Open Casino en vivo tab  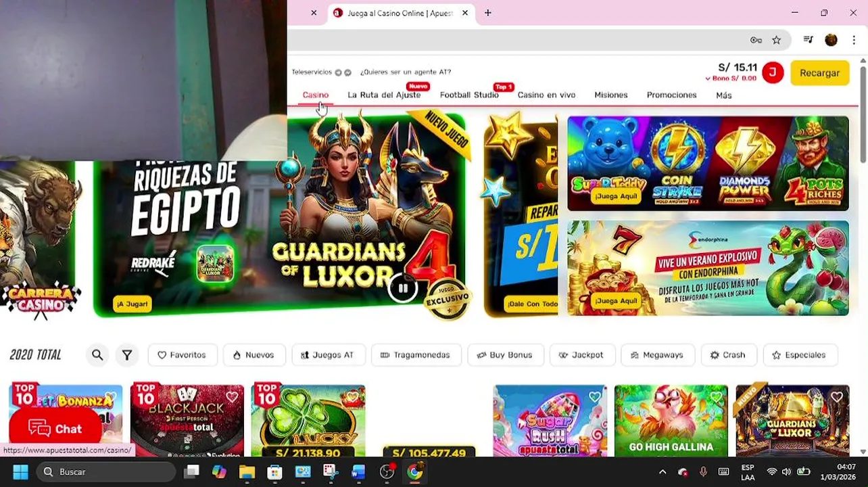[546, 95]
